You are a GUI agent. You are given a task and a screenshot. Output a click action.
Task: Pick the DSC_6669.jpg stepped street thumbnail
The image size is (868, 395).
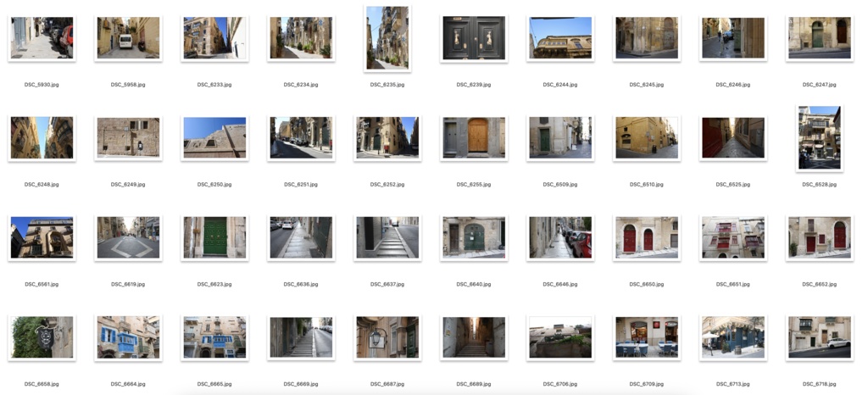(x=301, y=337)
